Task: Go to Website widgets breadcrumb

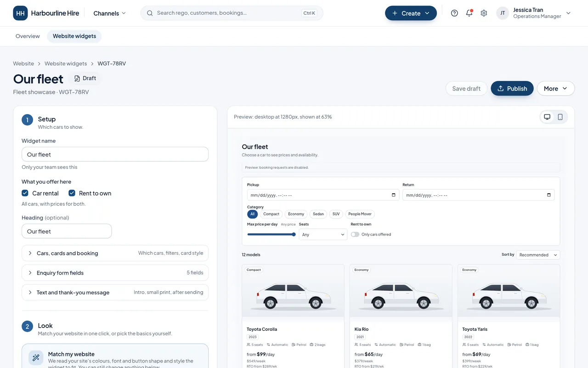Action: click(x=66, y=63)
